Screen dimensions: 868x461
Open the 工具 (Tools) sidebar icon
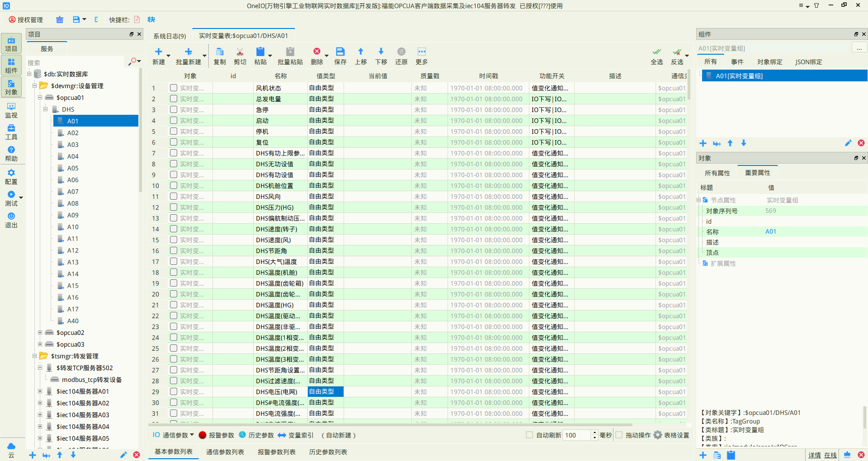coord(11,132)
